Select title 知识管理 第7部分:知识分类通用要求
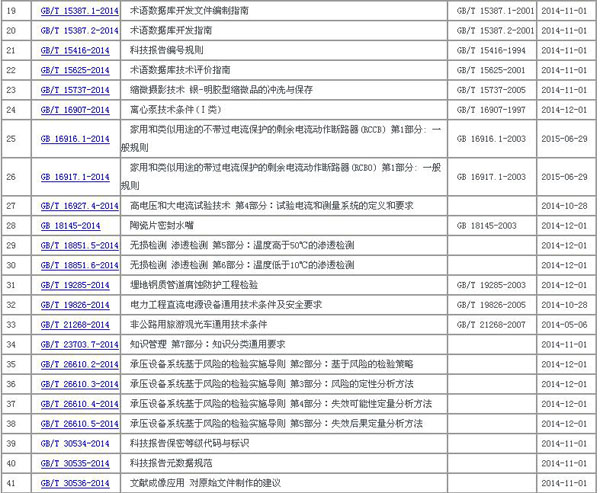The image size is (600, 493). click(207, 345)
